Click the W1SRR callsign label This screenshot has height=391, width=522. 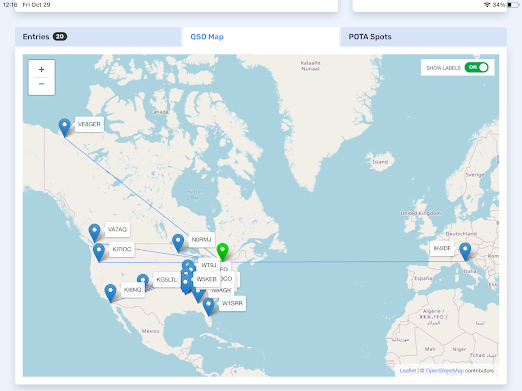pyautogui.click(x=232, y=303)
